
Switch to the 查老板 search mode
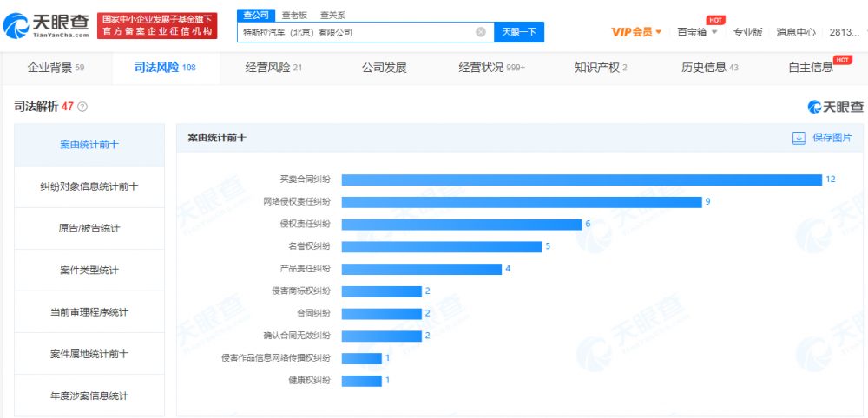pos(294,15)
